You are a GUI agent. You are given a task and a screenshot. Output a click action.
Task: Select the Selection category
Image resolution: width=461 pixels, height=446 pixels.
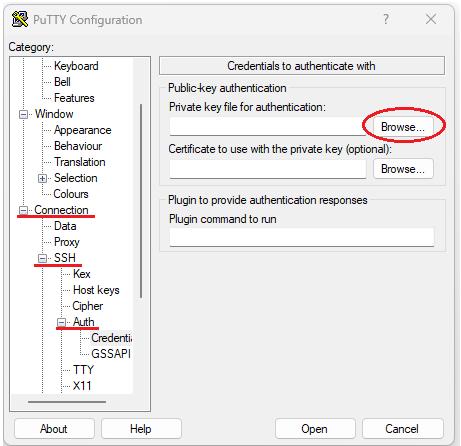point(76,178)
